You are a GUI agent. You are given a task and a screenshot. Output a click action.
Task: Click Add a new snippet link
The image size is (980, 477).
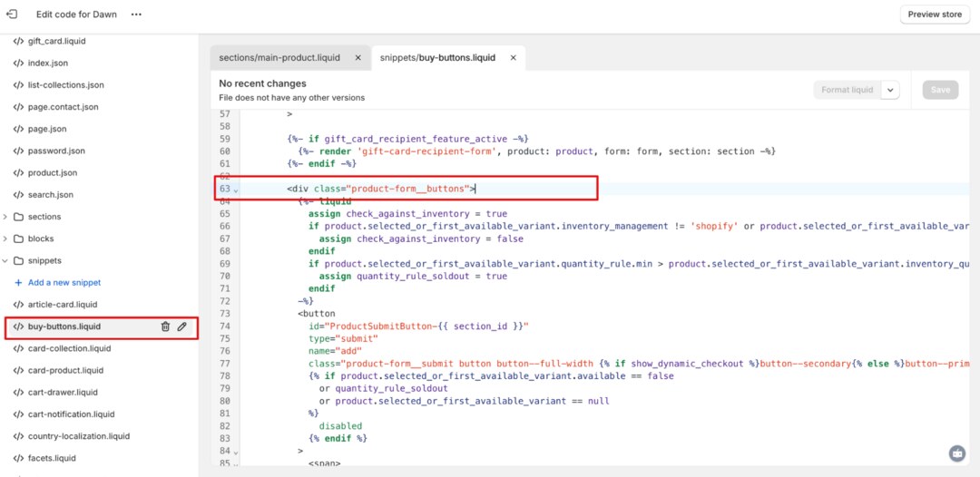coord(64,283)
